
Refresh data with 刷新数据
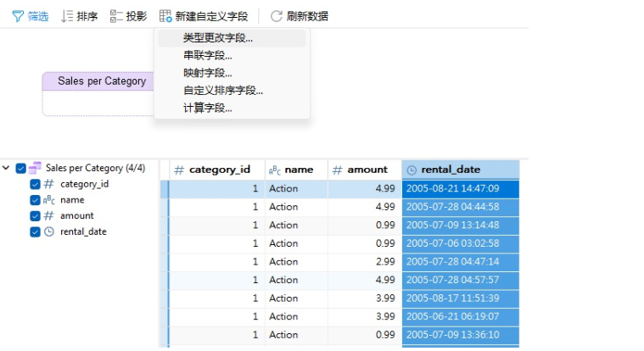point(300,16)
